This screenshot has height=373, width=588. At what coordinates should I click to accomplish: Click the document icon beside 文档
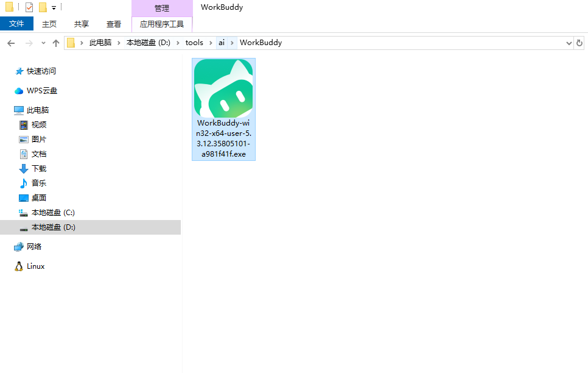click(x=24, y=154)
